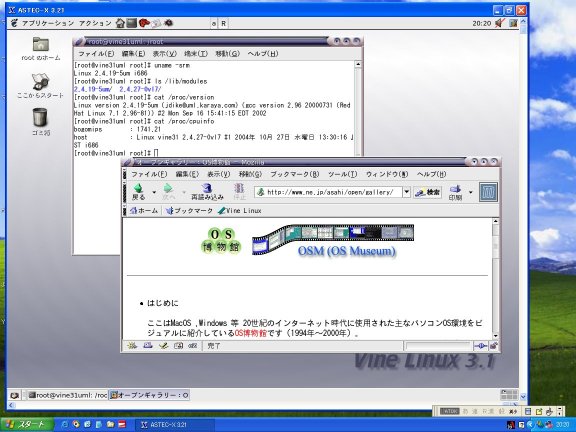Click the home folder launcher in GNOME panel
This screenshot has width=576, height=432.
coord(120,24)
